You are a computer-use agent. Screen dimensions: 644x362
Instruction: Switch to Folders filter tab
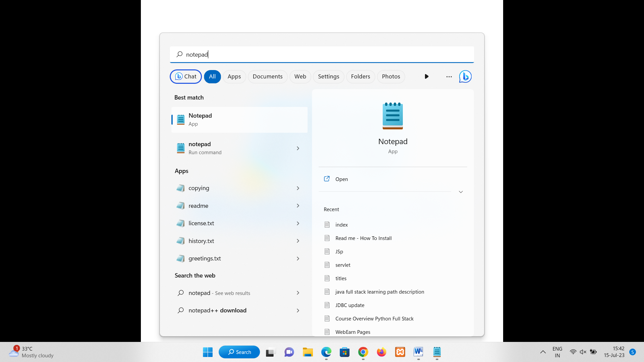tap(361, 76)
